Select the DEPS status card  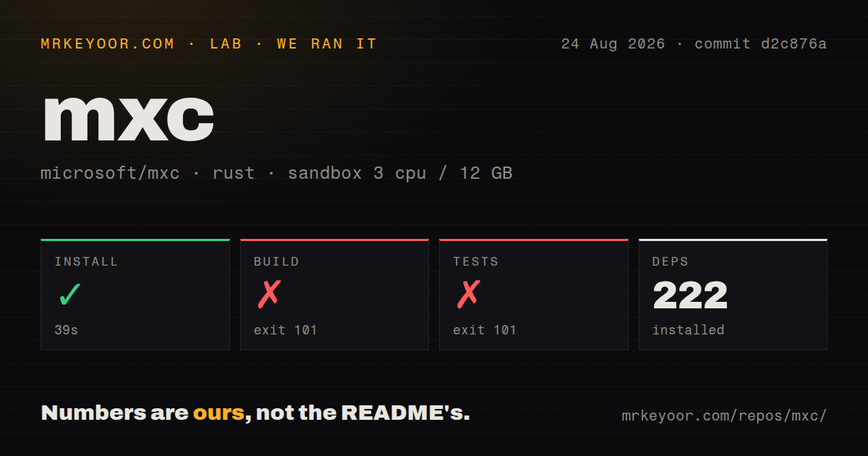[733, 295]
